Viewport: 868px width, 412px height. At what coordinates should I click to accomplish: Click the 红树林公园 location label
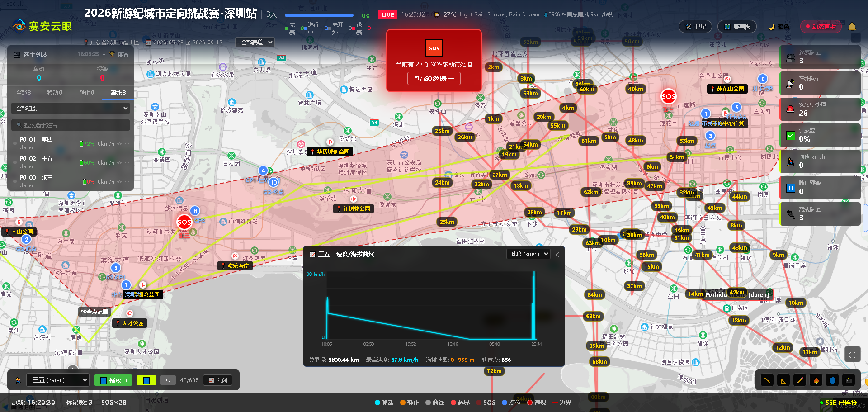(x=354, y=209)
